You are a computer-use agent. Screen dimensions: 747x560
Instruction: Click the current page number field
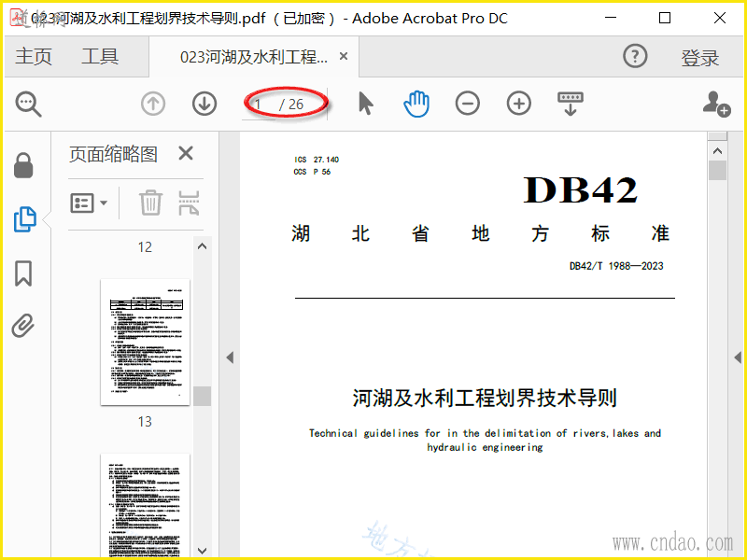261,105
